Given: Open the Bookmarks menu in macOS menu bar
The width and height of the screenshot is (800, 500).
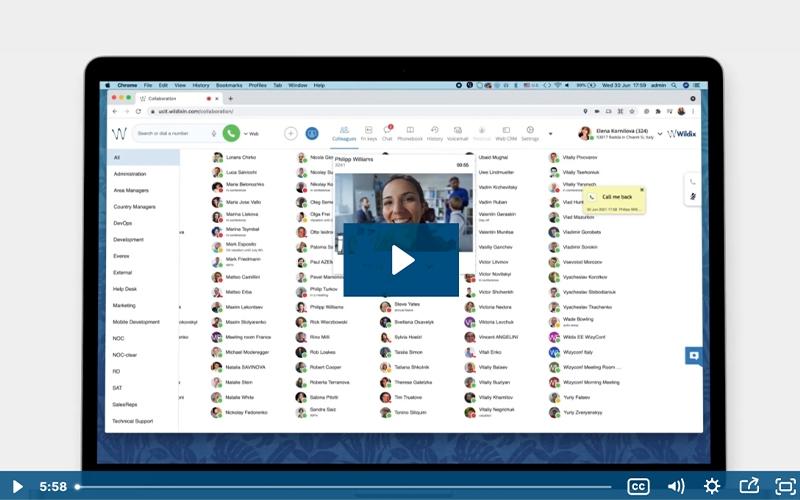Looking at the screenshot, I should (x=229, y=85).
